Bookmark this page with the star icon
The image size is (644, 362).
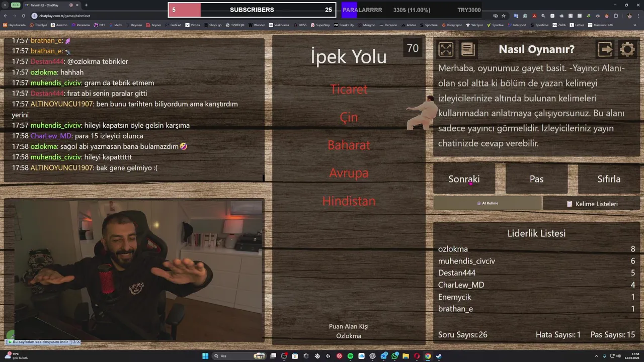tap(504, 16)
